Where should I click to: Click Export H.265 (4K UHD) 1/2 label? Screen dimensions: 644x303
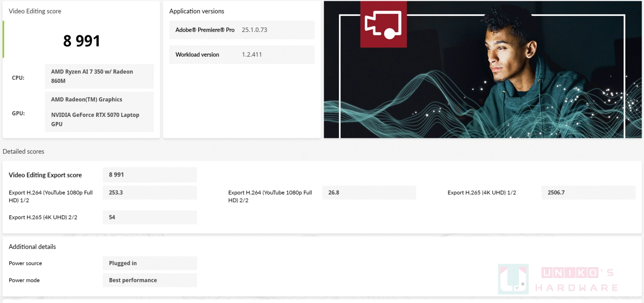point(482,193)
